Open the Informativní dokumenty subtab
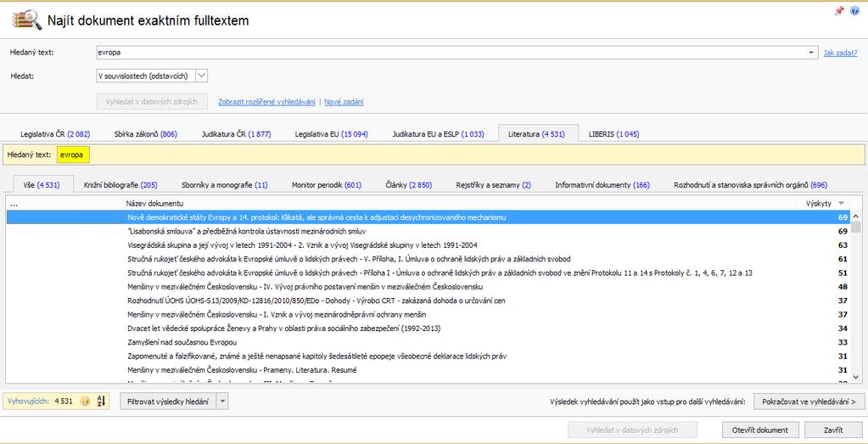This screenshot has height=444, width=868. [602, 185]
